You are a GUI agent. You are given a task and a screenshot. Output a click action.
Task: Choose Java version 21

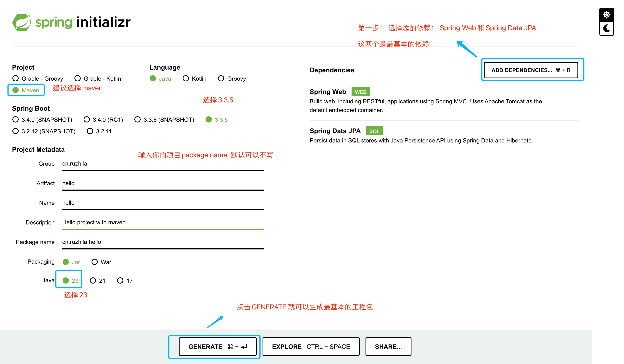[x=97, y=280]
